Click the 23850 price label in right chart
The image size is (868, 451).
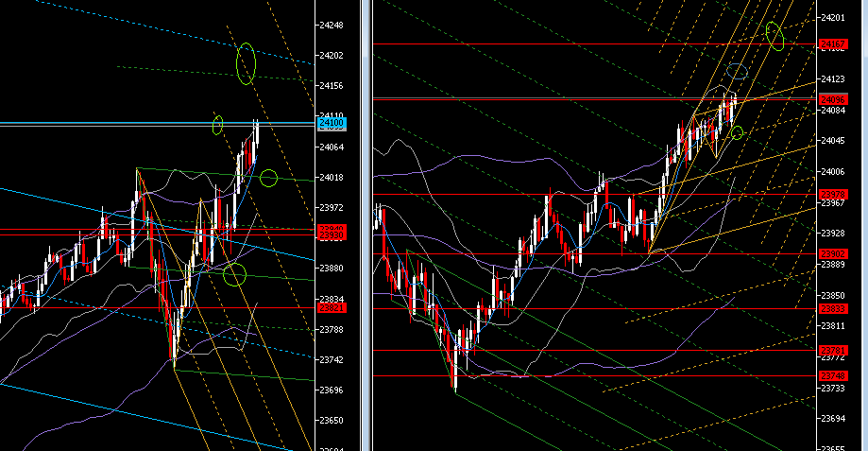833,296
